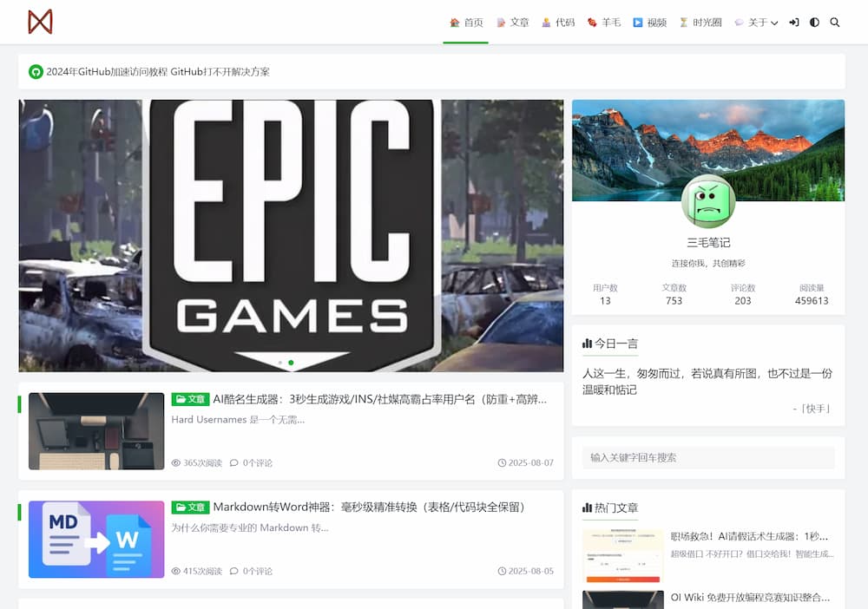Toggle dark mode with the contrast icon

point(813,23)
